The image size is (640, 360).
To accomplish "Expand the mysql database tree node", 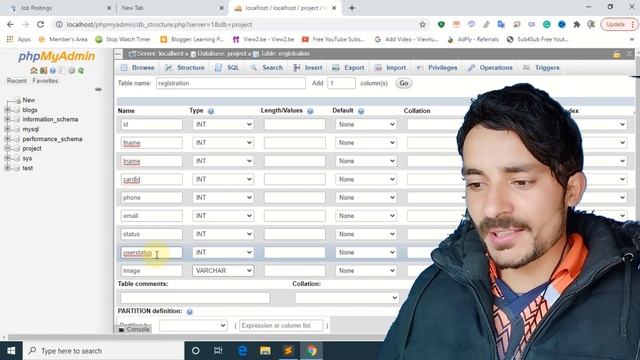I will pyautogui.click(x=7, y=129).
